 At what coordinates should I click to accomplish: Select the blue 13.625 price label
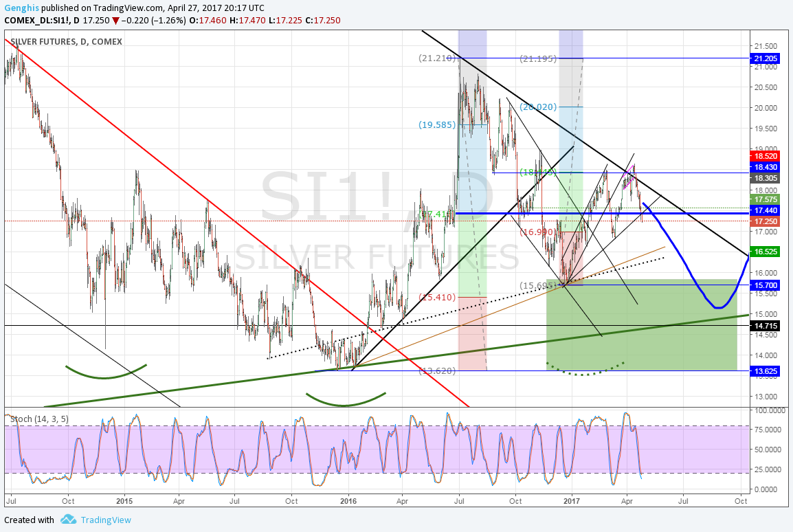pyautogui.click(x=766, y=370)
